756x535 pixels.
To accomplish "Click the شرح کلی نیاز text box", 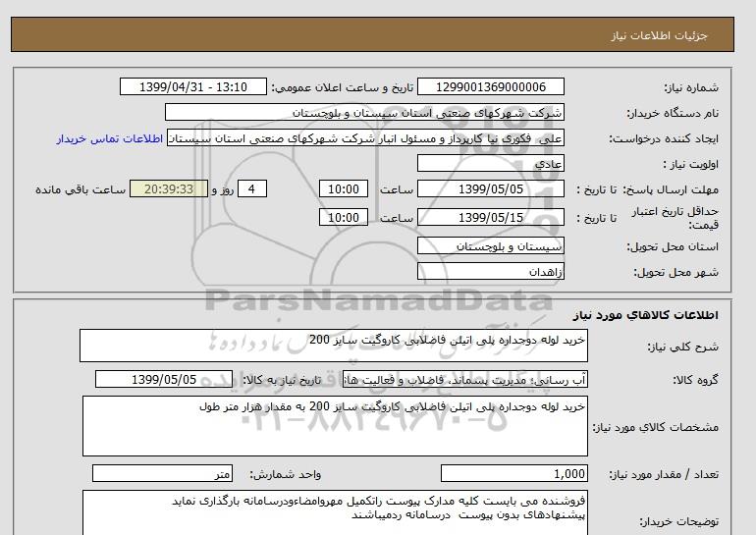I will click(x=334, y=346).
